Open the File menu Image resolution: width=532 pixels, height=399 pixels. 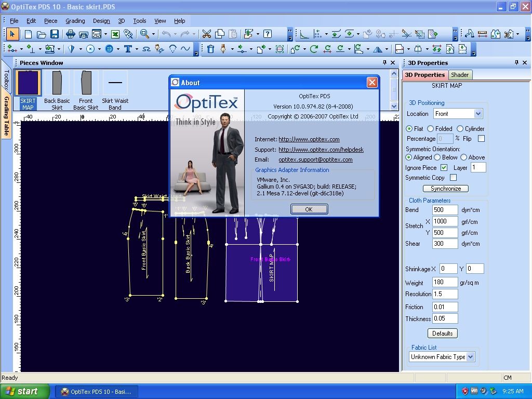(x=14, y=21)
